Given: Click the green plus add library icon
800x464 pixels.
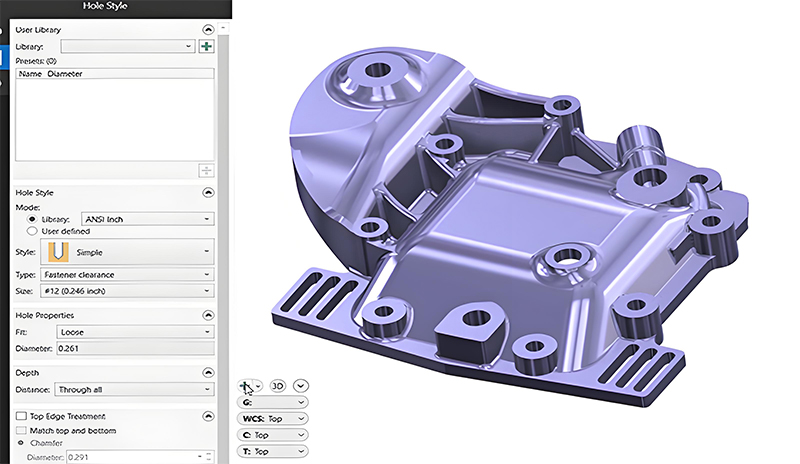Looking at the screenshot, I should [x=206, y=46].
